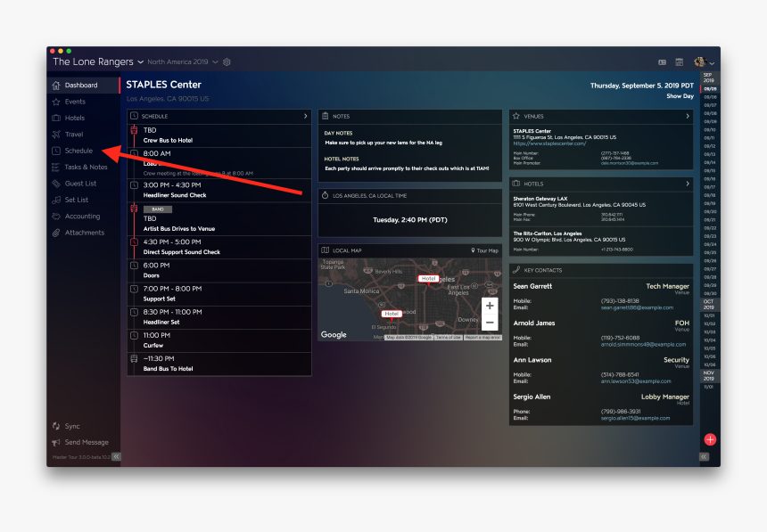Open the calendar grid icon in top bar
This screenshot has width=767, height=532.
679,62
